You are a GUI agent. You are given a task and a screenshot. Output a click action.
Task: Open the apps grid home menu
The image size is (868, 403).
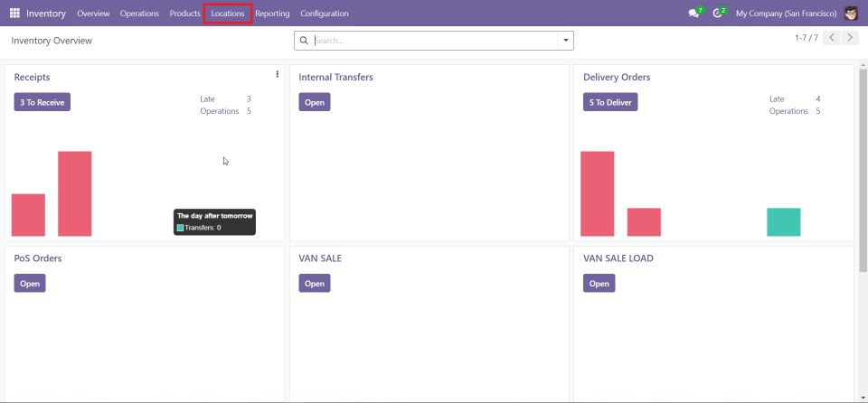(14, 14)
